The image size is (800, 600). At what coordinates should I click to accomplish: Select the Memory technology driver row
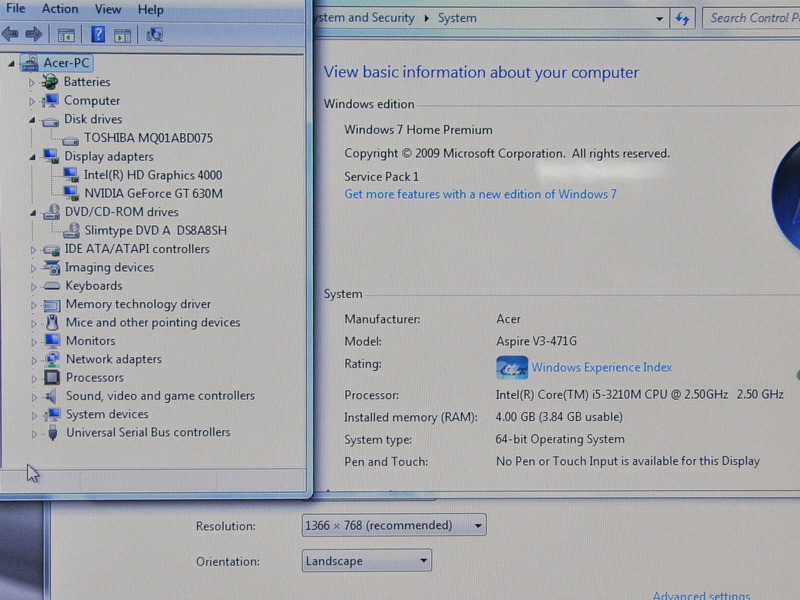[138, 304]
